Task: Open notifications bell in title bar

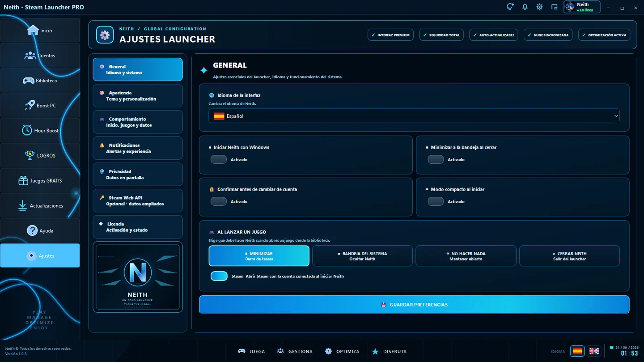Action: [525, 7]
